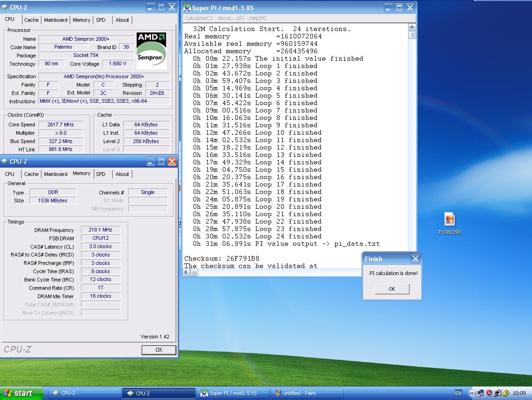Maximize the Super PI window
The image size is (532, 400).
399,7
